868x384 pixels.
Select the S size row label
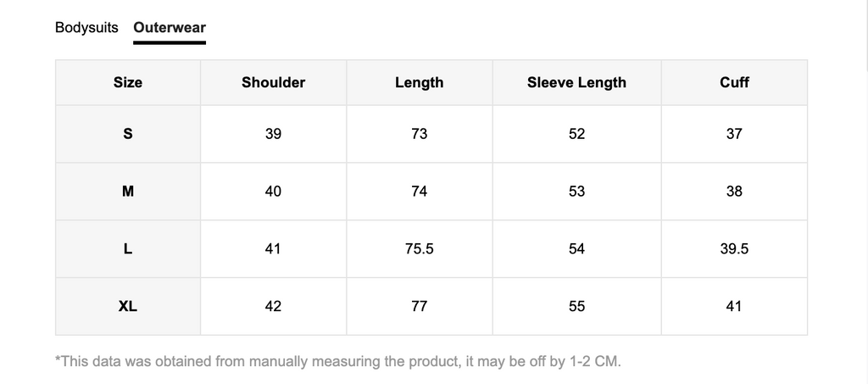(x=128, y=134)
